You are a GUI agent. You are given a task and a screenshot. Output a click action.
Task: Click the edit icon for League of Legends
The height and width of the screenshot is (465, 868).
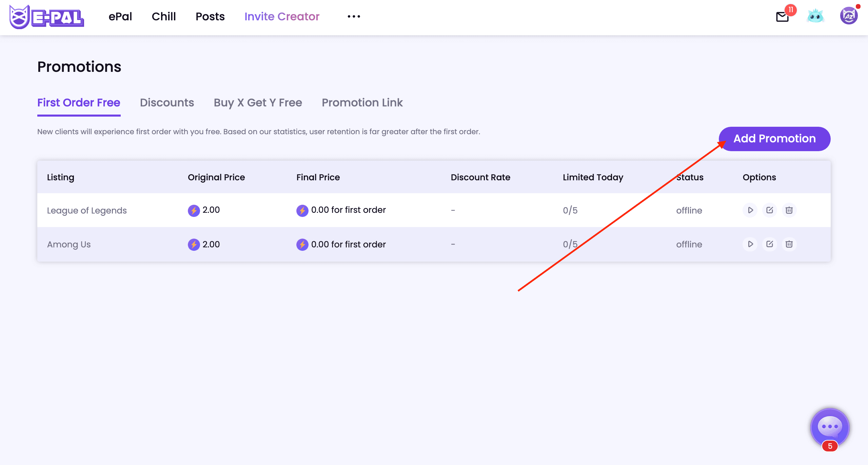tap(770, 209)
